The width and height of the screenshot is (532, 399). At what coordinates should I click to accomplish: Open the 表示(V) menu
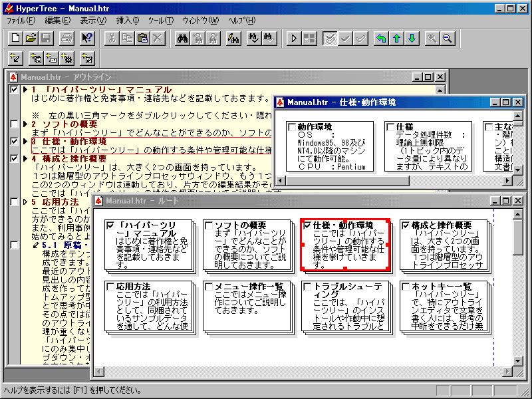[93, 21]
